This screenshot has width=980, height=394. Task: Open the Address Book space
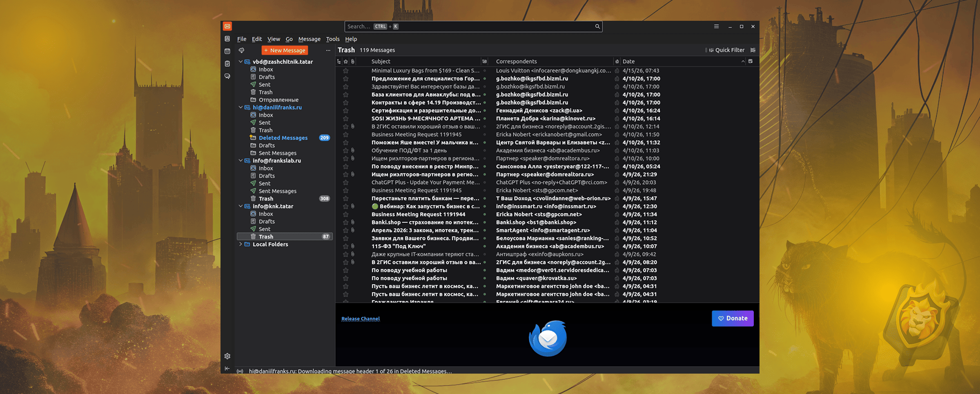(227, 39)
